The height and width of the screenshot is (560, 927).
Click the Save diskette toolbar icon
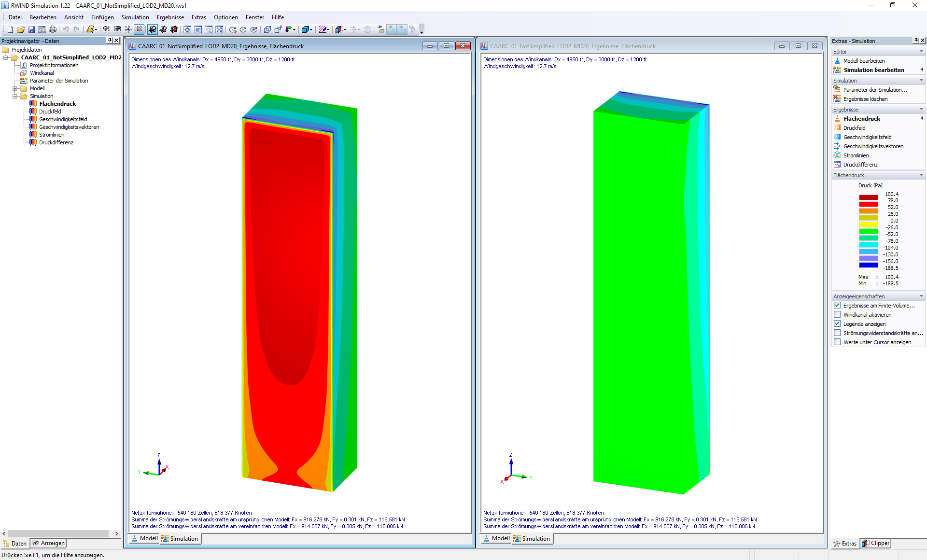pyautogui.click(x=31, y=29)
